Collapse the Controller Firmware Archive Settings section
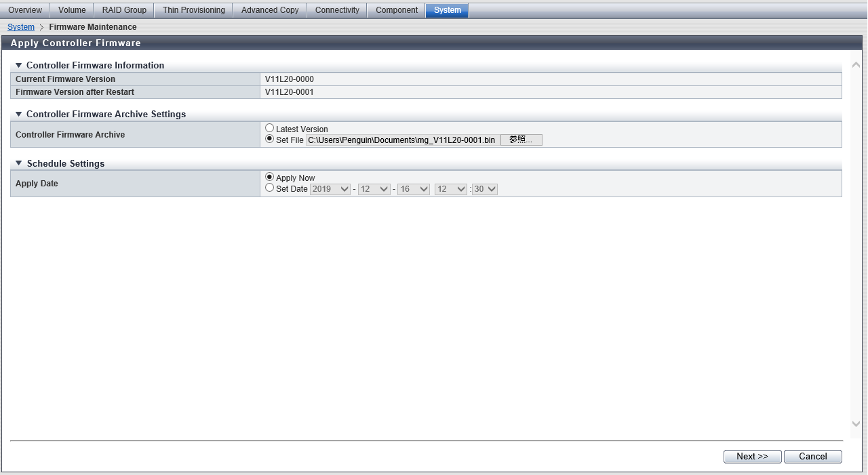 [19, 115]
